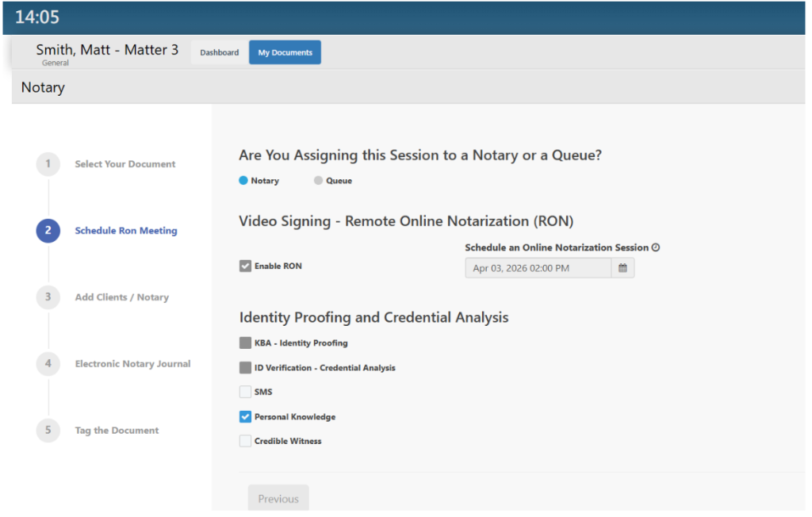
Task: Toggle ID Verification - Credential Analysis checkbox
Action: point(245,368)
